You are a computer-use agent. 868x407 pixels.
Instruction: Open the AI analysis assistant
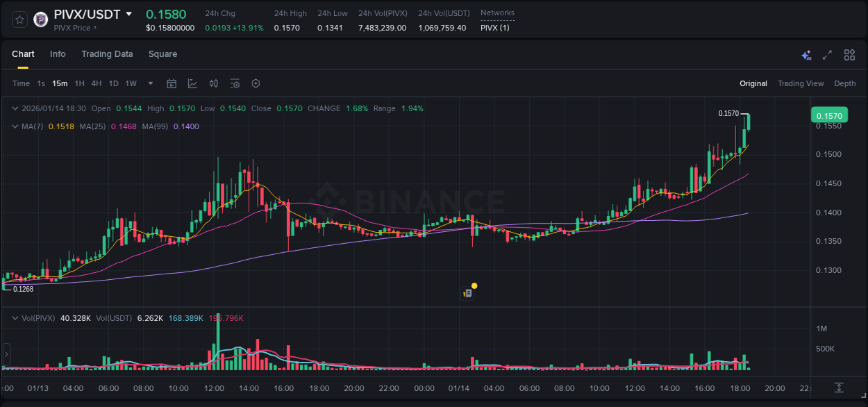pyautogui.click(x=805, y=54)
